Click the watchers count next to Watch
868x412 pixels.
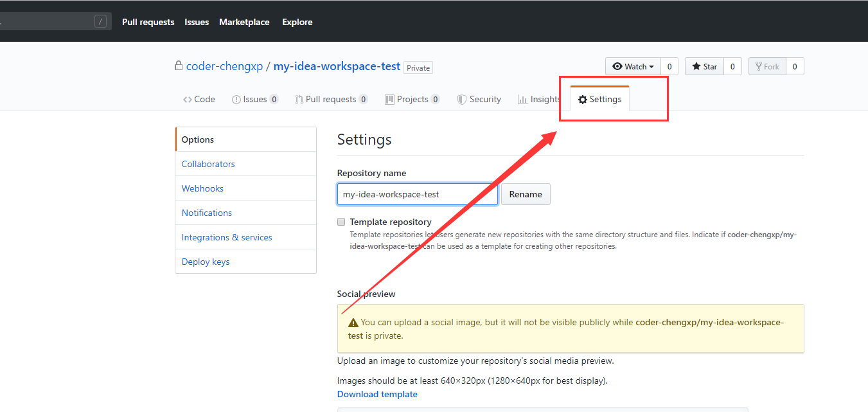click(669, 66)
